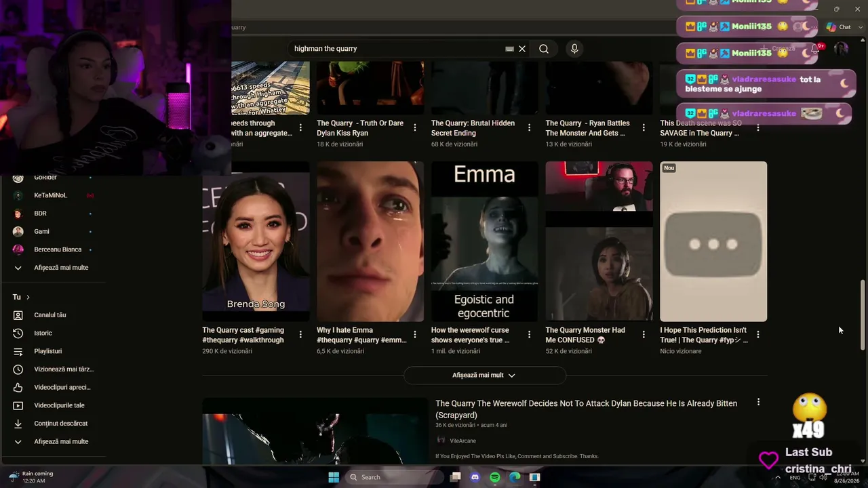Open 'The Quarry - Truth Or Dare' title
This screenshot has height=488, width=868.
[x=360, y=128]
